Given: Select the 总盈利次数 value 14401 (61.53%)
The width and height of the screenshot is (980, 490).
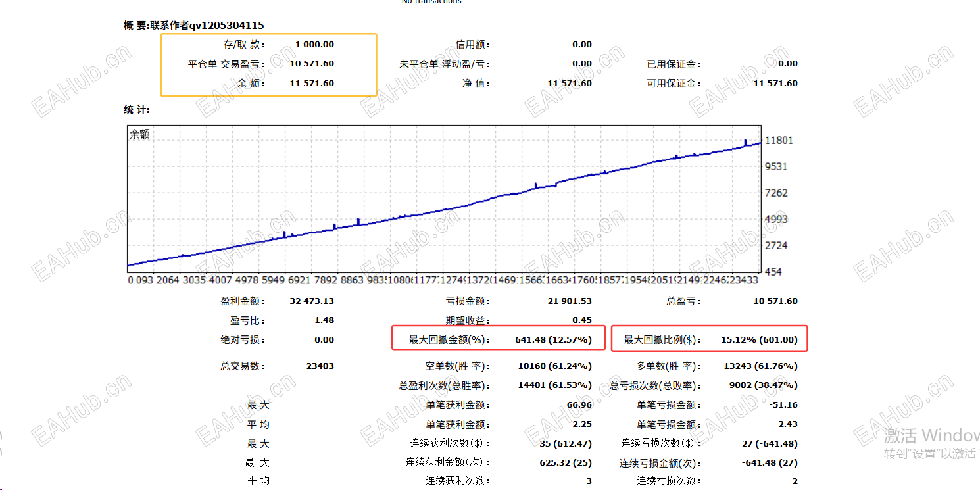Looking at the screenshot, I should [555, 385].
